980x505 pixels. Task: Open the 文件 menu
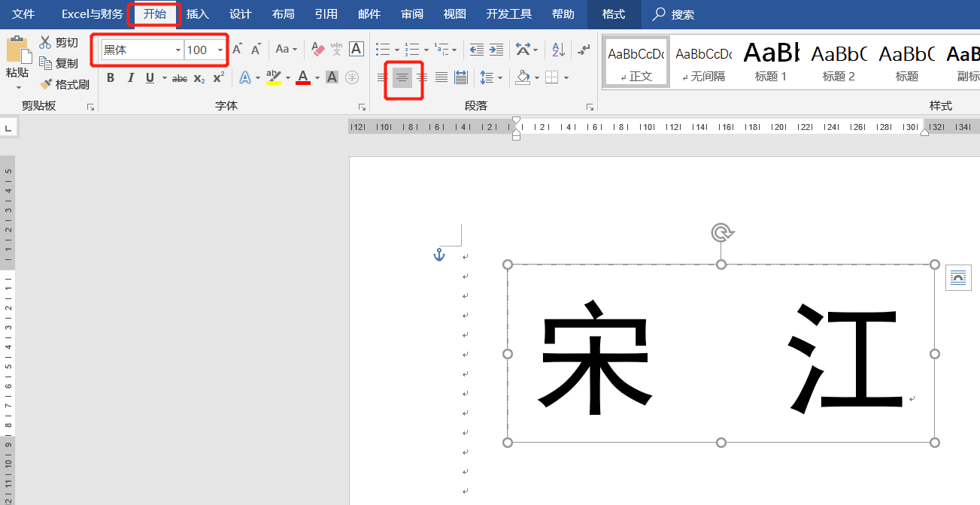(x=24, y=14)
